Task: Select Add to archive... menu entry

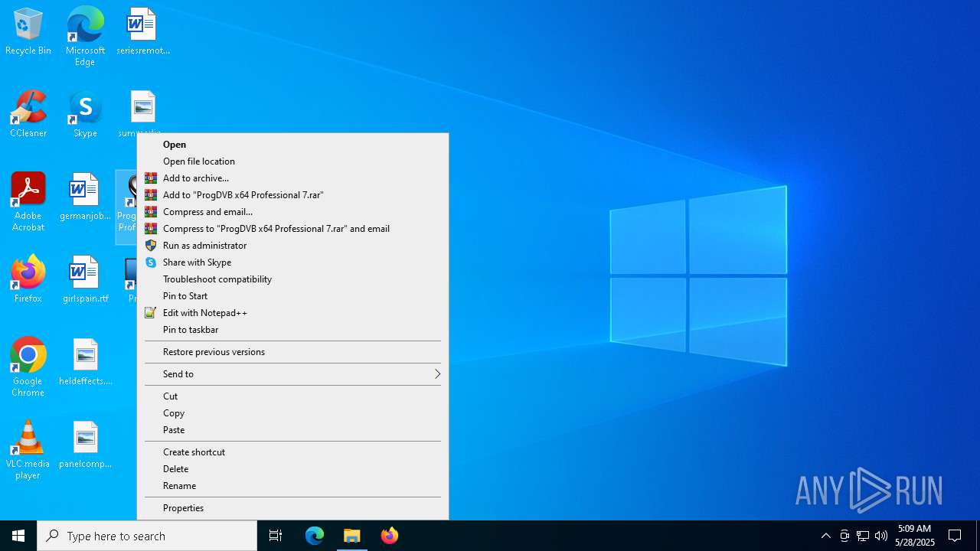Action: (x=292, y=178)
